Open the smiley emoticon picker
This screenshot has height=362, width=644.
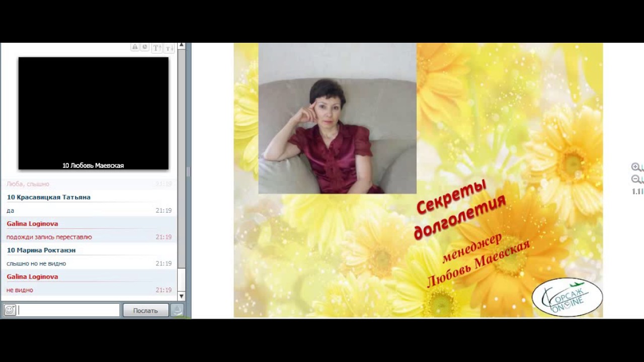10,310
